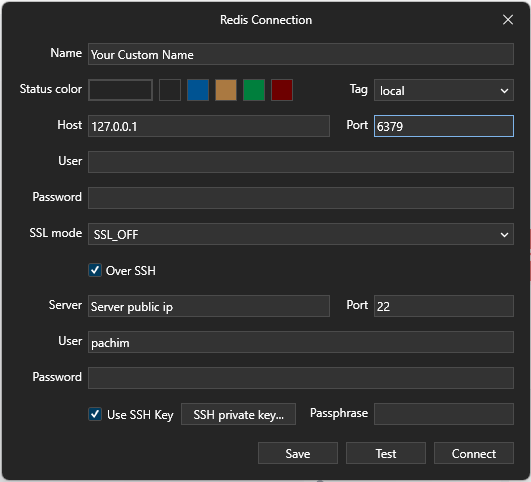Click the Host field showing 127.0.0.1
The width and height of the screenshot is (531, 482).
click(209, 126)
